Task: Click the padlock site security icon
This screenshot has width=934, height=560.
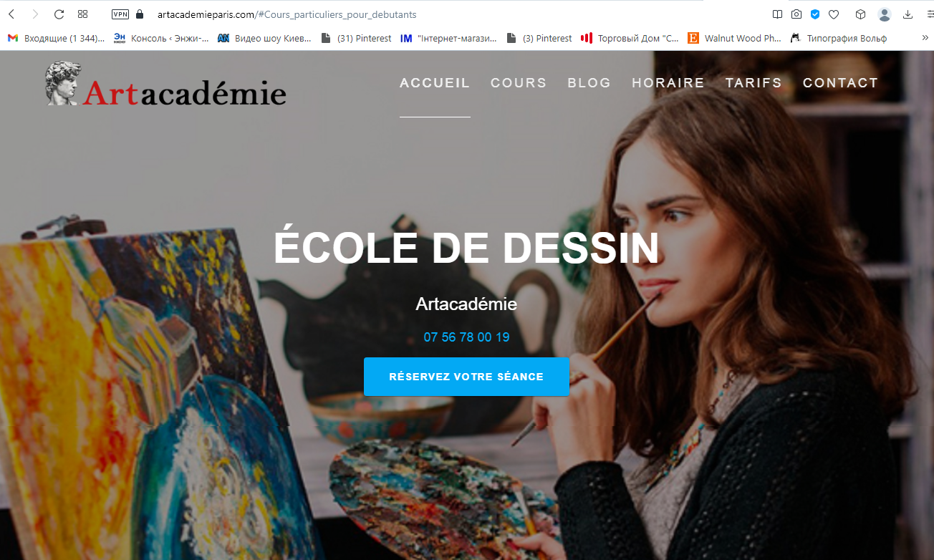Action: coord(140,14)
